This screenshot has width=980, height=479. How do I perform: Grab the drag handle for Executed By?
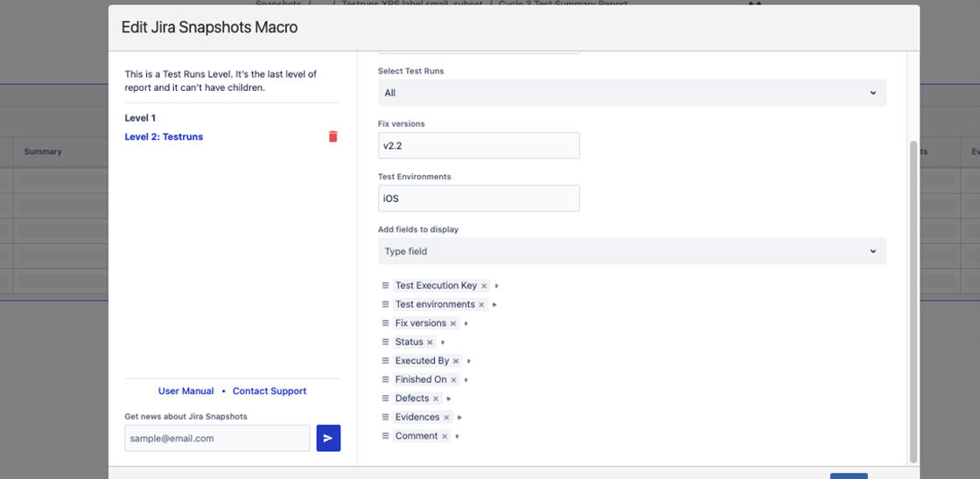tap(385, 360)
